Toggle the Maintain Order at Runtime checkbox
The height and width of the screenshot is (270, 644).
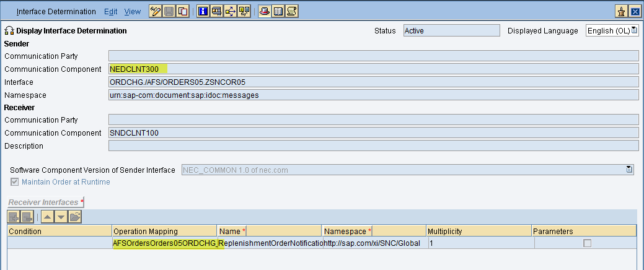14,182
